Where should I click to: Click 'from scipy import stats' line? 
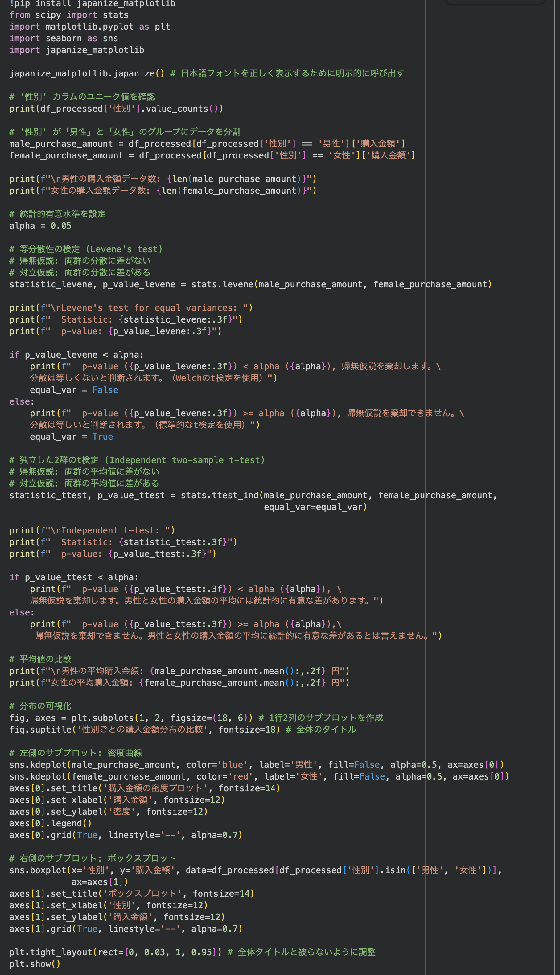pyautogui.click(x=69, y=15)
